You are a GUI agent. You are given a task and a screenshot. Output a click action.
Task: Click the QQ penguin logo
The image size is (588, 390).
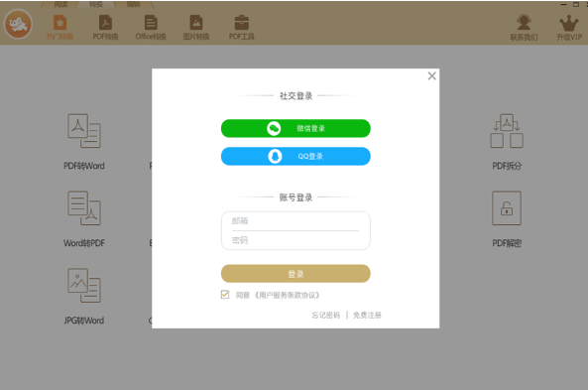pyautogui.click(x=275, y=156)
